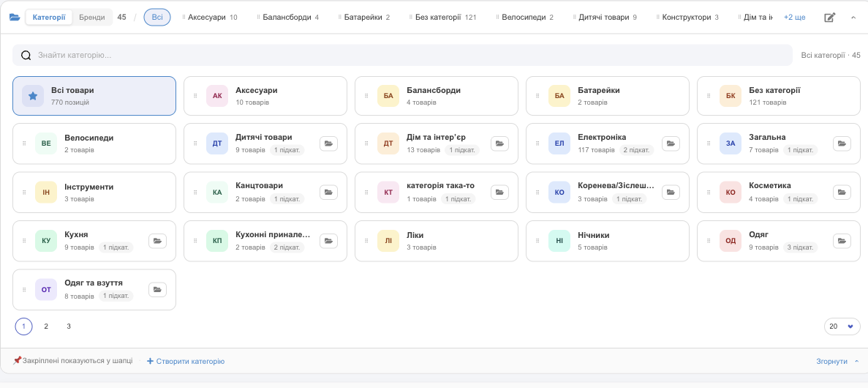
Task: Click Створити категорію link
Action: point(186,362)
